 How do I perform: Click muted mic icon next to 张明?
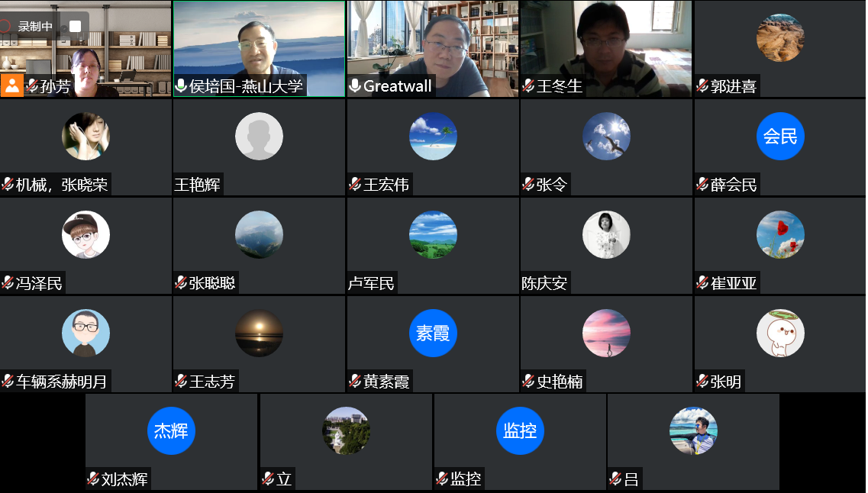pyautogui.click(x=702, y=382)
